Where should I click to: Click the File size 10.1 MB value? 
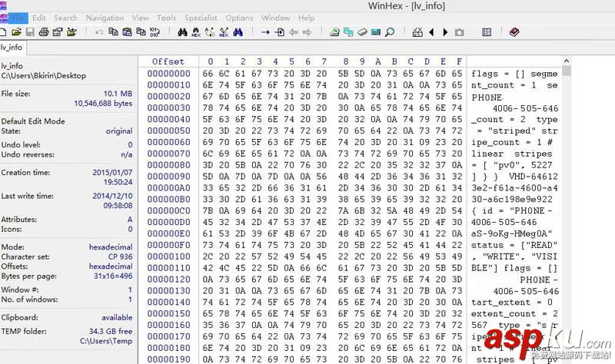118,94
